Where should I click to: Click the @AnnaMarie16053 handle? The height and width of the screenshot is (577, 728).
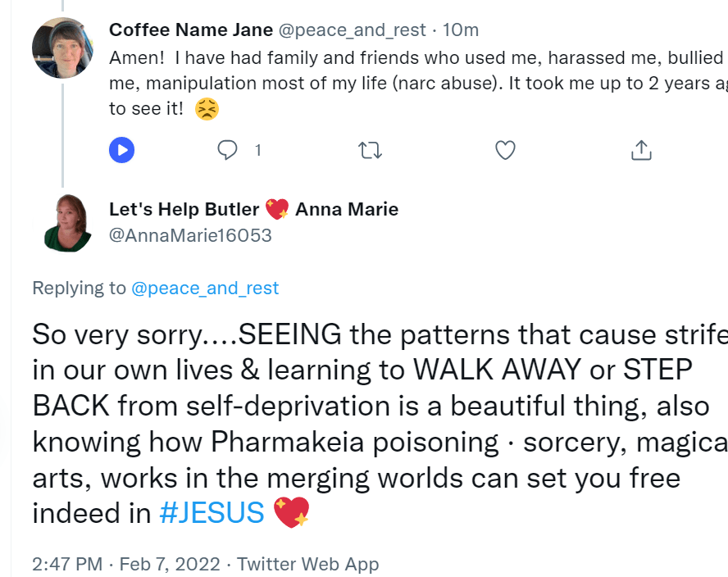[190, 236]
